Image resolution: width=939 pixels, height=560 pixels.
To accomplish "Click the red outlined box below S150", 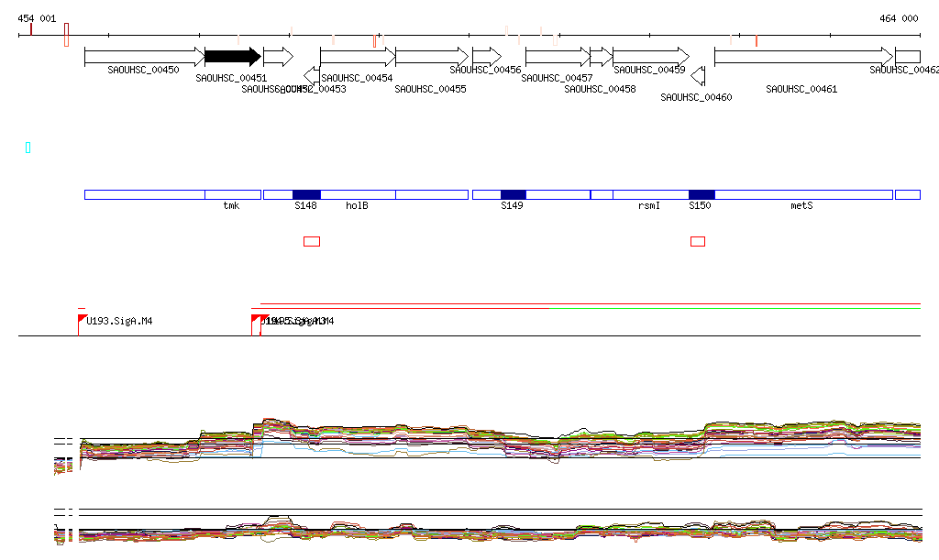I will click(698, 241).
